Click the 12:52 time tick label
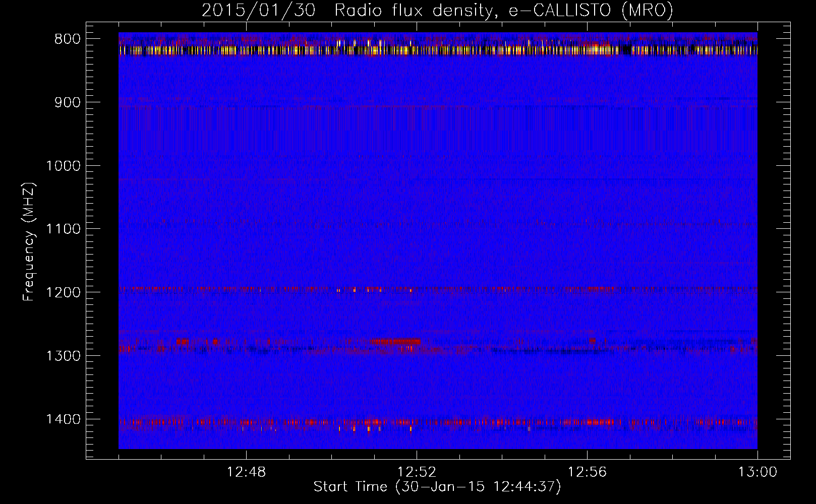Screen dimensions: 816x504 tap(417, 472)
